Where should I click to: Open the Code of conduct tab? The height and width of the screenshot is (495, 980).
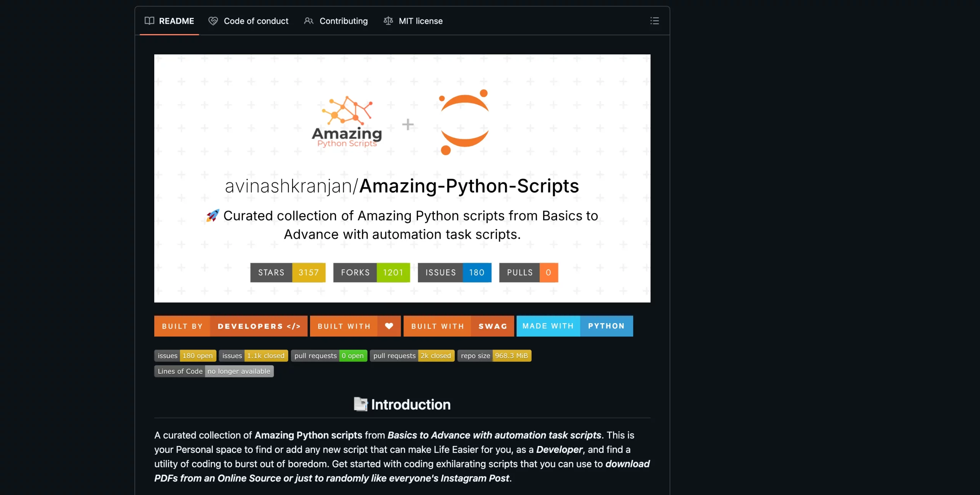click(248, 21)
